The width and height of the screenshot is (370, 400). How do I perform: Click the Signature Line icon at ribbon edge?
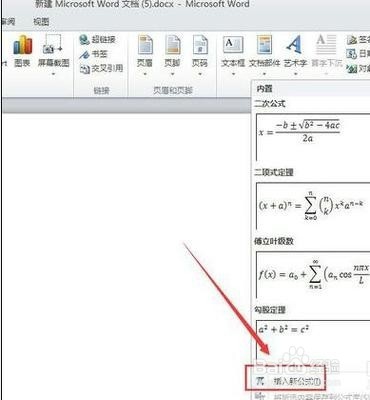pos(352,40)
